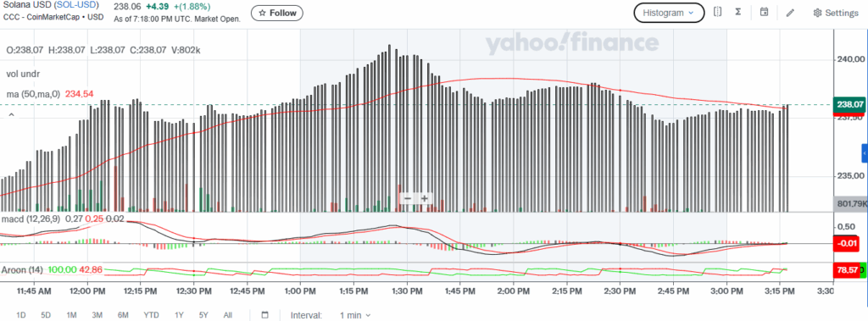Select the All range
Screen dimensions: 868x321
pos(227,315)
